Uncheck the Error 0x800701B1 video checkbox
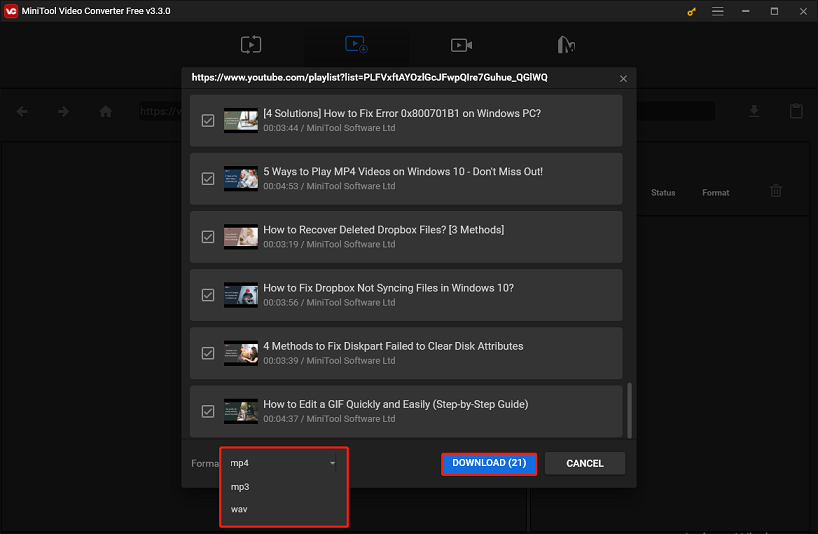This screenshot has height=534, width=818. (208, 121)
